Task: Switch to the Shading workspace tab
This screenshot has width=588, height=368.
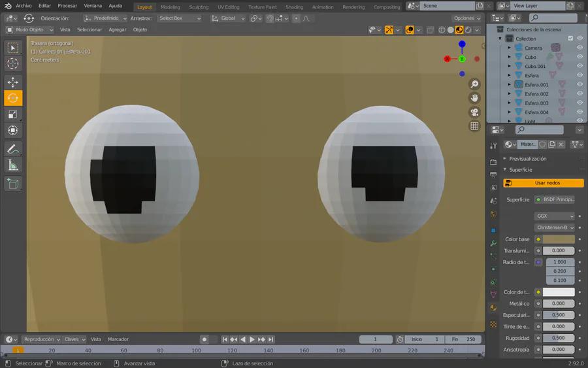Action: [x=295, y=7]
